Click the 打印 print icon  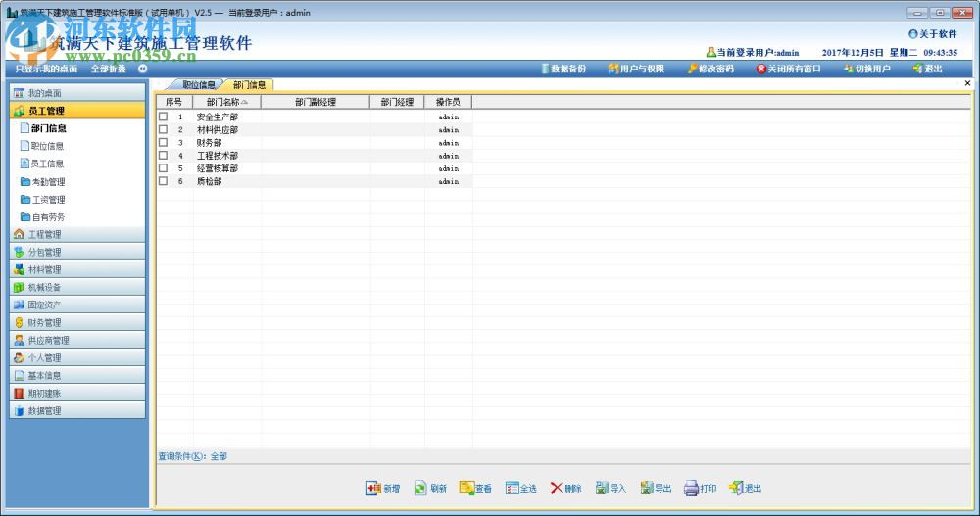pos(691,488)
